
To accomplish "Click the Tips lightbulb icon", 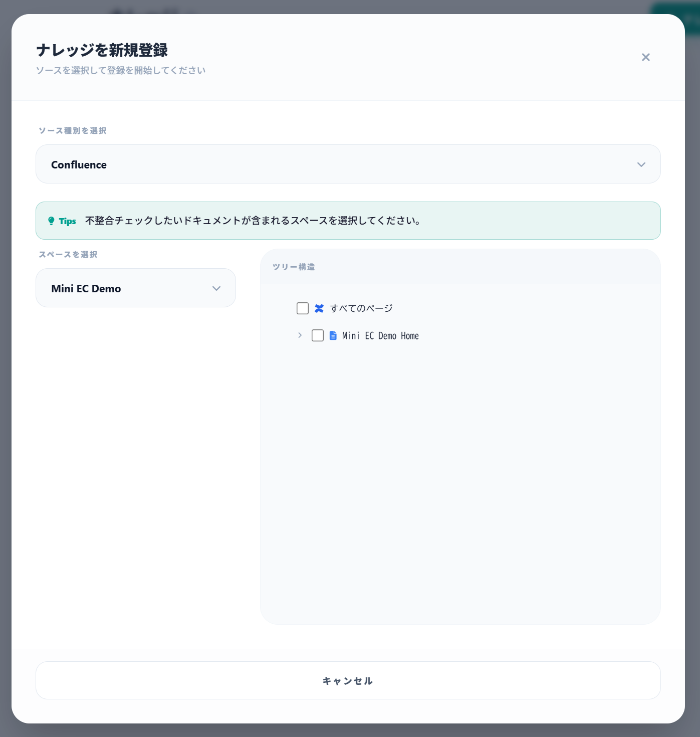I will (53, 221).
